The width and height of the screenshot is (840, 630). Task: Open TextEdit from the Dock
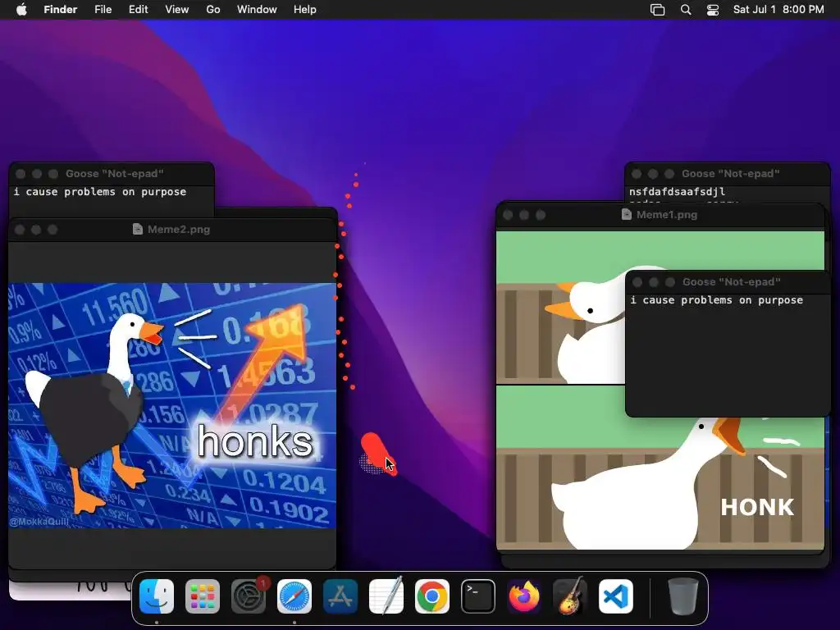386,596
